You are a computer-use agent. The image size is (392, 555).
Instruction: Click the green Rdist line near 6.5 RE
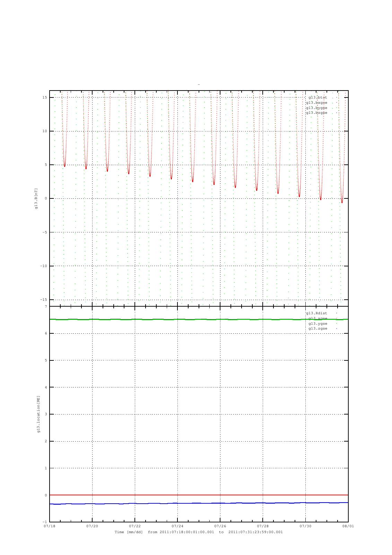[x=199, y=319]
